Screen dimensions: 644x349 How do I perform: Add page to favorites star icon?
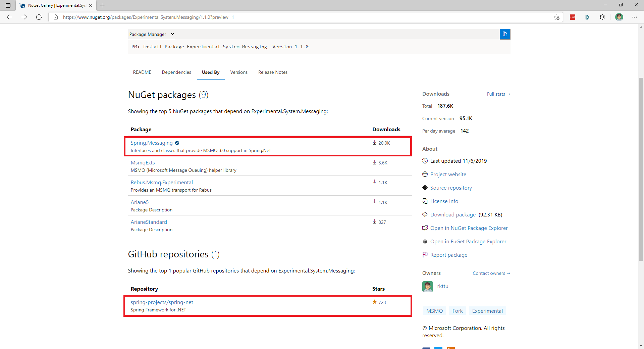pos(556,17)
